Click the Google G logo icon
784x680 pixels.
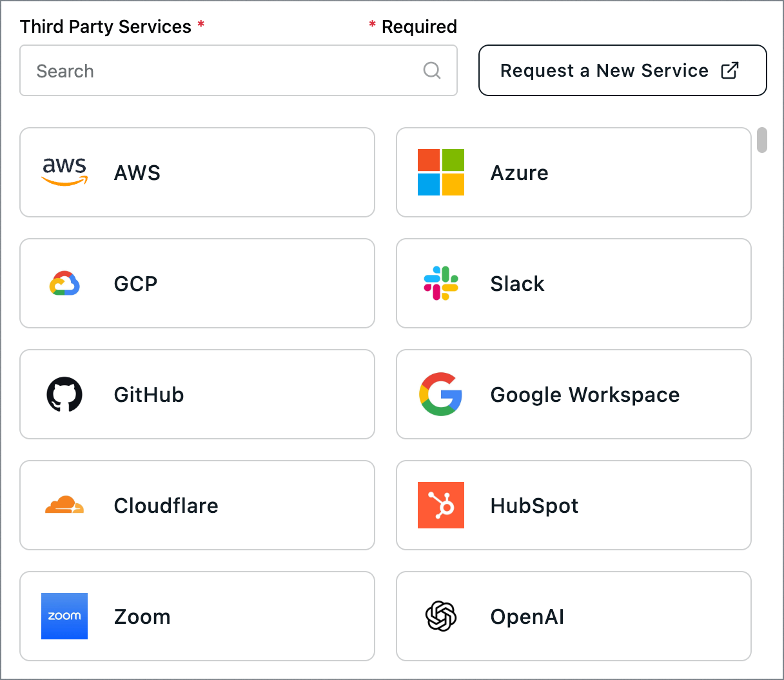[441, 394]
